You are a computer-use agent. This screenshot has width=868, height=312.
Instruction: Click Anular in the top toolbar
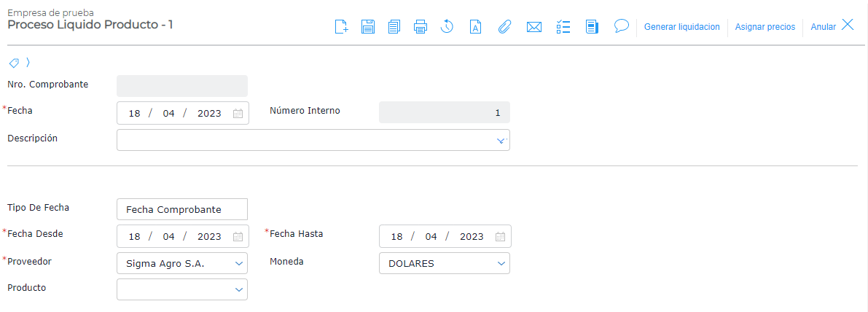(823, 27)
